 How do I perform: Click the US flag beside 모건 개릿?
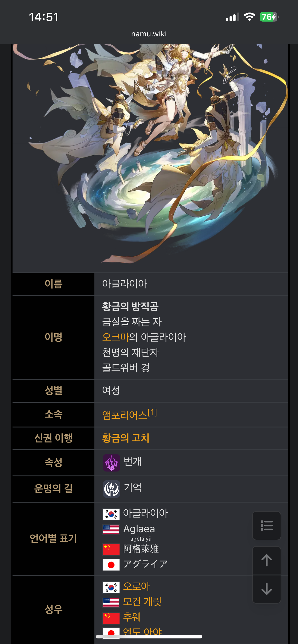coord(111,603)
